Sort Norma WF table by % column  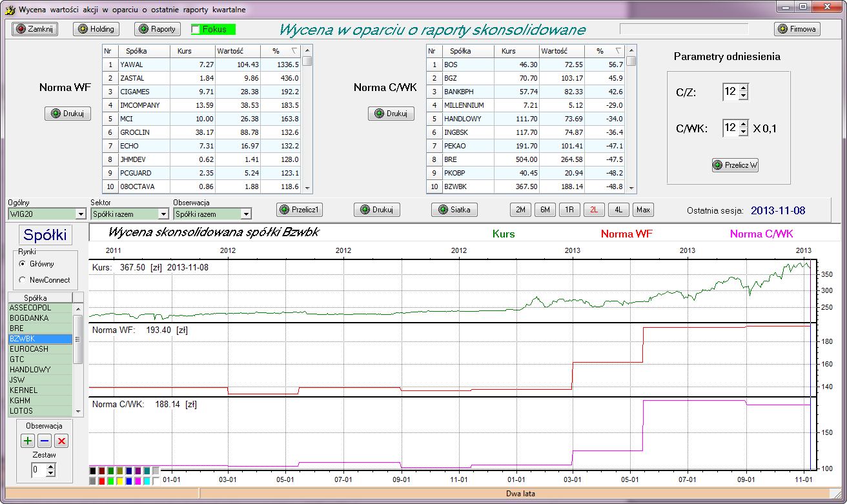[281, 51]
